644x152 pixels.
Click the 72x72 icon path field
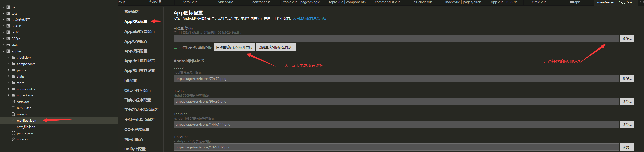[x=396, y=79]
